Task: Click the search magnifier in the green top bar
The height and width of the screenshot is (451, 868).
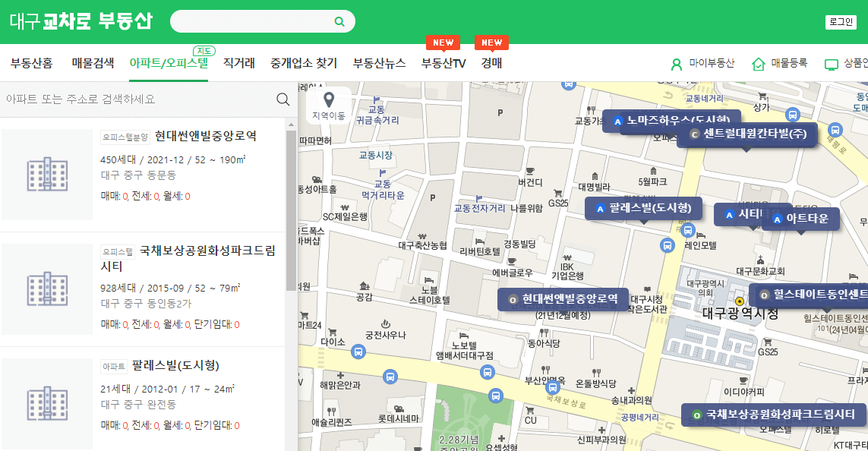Action: coord(339,21)
